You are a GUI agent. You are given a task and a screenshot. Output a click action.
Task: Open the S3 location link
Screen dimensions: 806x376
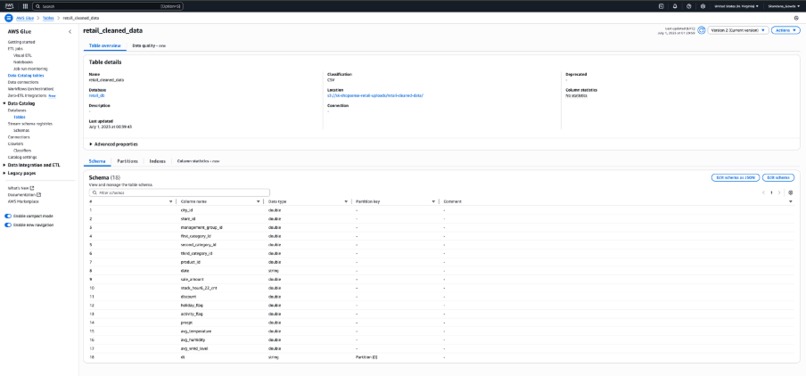(375, 95)
